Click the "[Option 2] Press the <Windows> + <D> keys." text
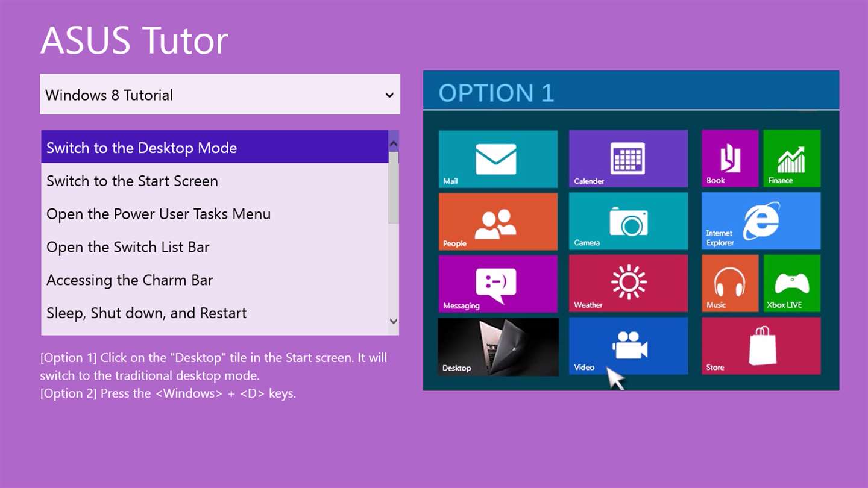Image resolution: width=868 pixels, height=488 pixels. click(x=168, y=393)
